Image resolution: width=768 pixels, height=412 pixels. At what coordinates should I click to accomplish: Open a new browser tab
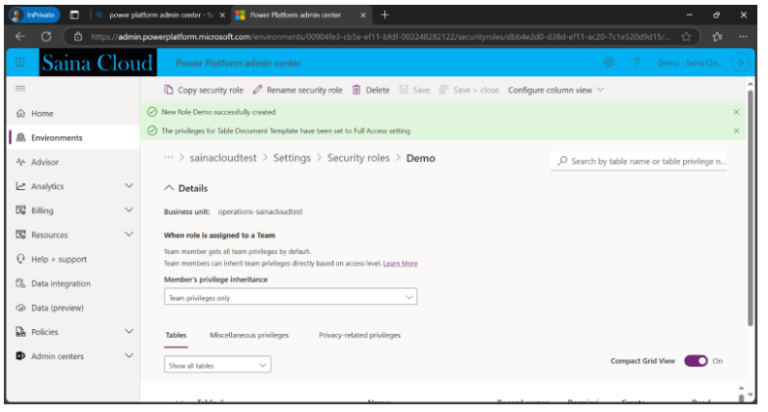[x=385, y=15]
